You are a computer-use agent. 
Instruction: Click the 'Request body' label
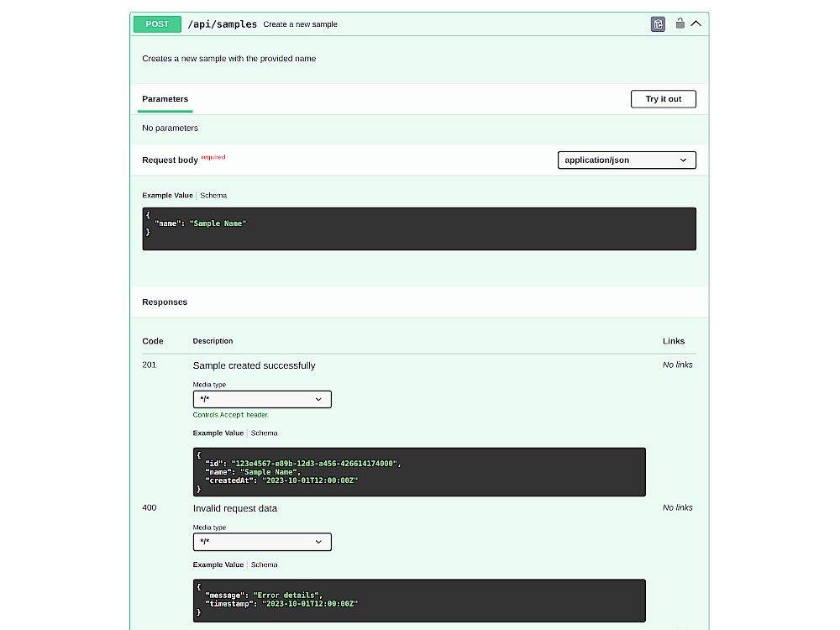coord(170,160)
